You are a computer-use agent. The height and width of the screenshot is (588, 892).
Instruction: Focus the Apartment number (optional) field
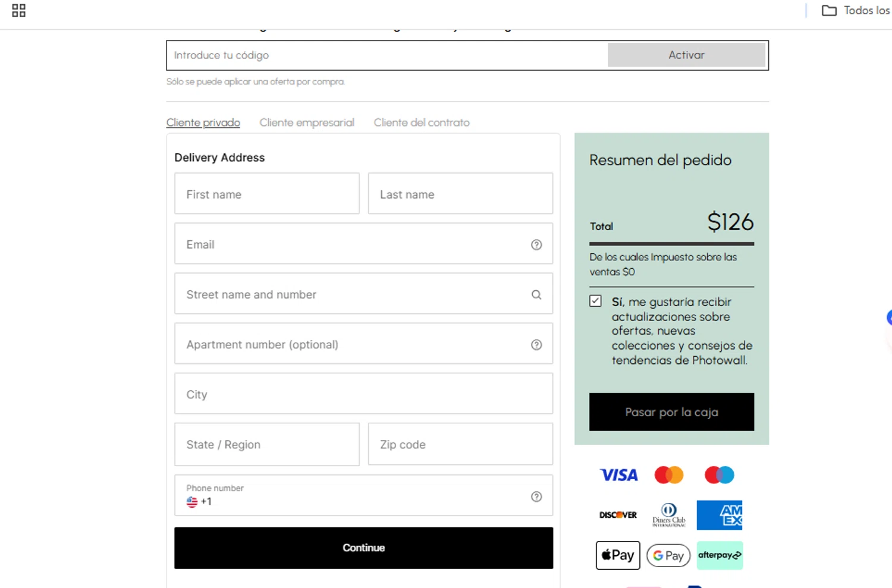[363, 344]
